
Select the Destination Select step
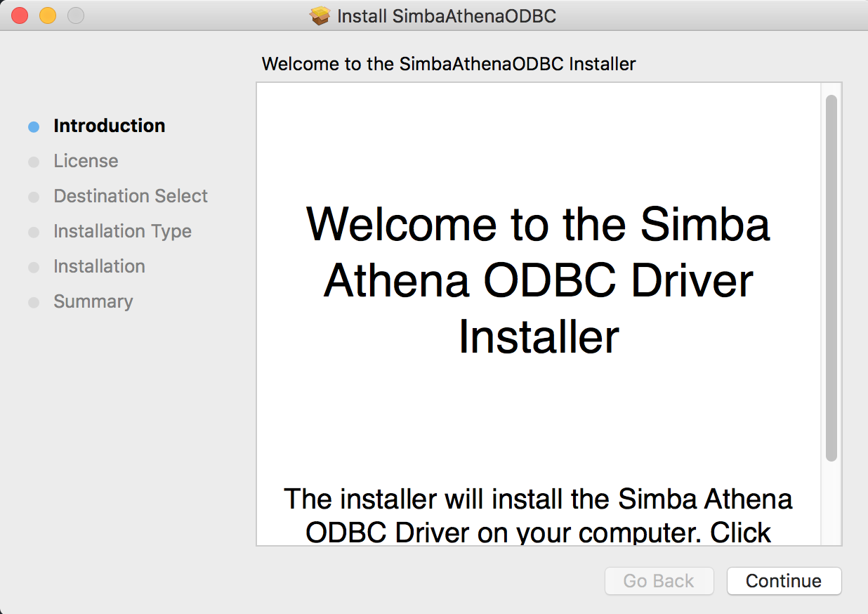tap(131, 196)
